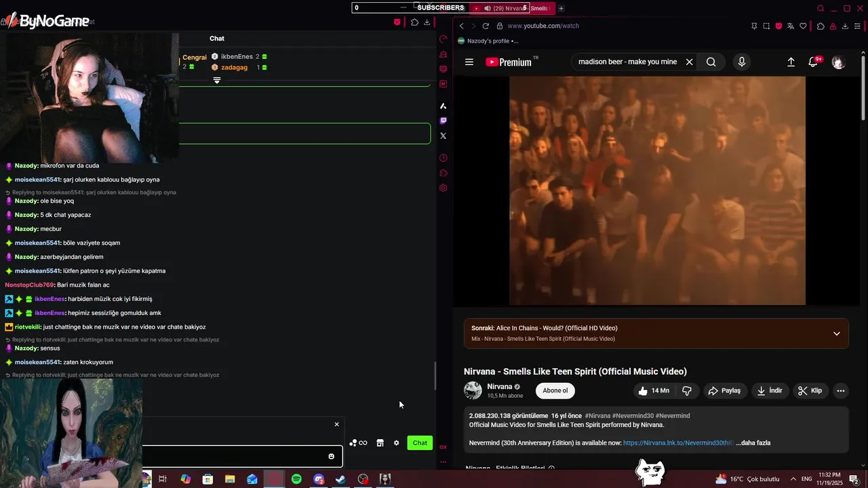This screenshot has width=868, height=488.
Task: Open the Nirvana channel avatar
Action: (473, 390)
